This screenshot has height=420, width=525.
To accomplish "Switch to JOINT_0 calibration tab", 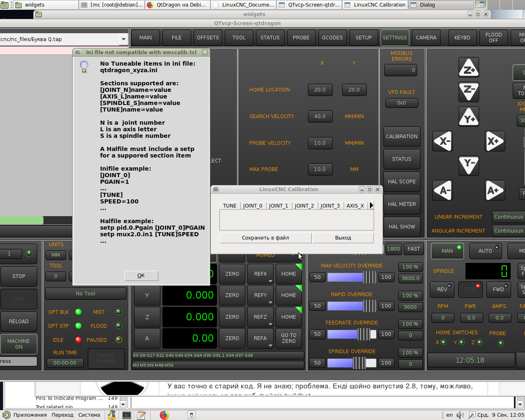I will [253, 205].
